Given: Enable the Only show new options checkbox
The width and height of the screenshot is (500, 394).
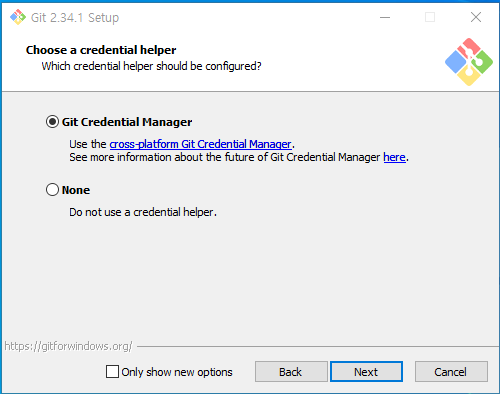Looking at the screenshot, I should (x=112, y=371).
